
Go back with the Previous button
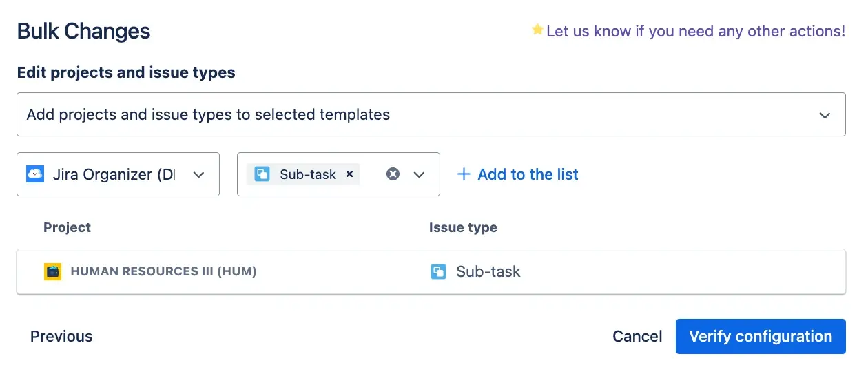click(x=61, y=336)
